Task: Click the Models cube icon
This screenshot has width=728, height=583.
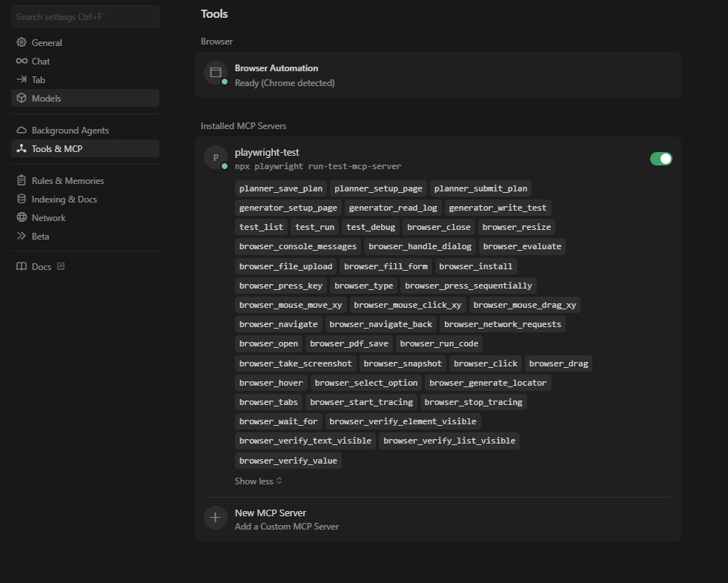Action: (x=21, y=98)
